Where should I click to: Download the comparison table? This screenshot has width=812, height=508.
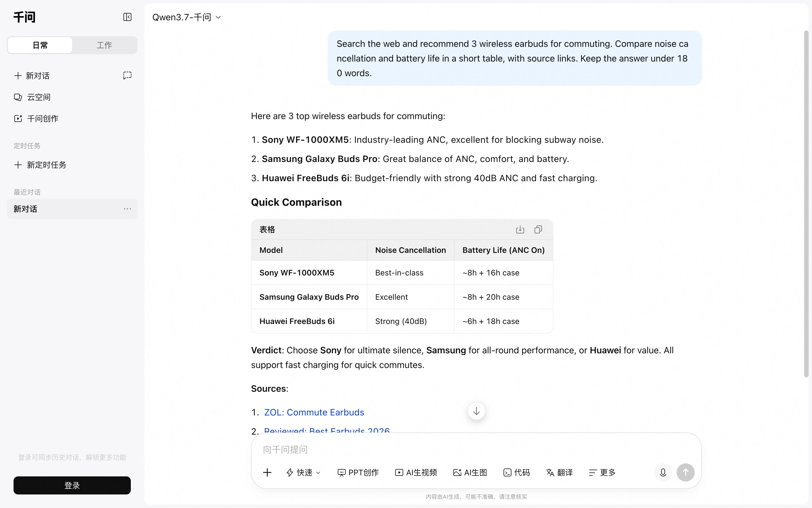coord(520,229)
